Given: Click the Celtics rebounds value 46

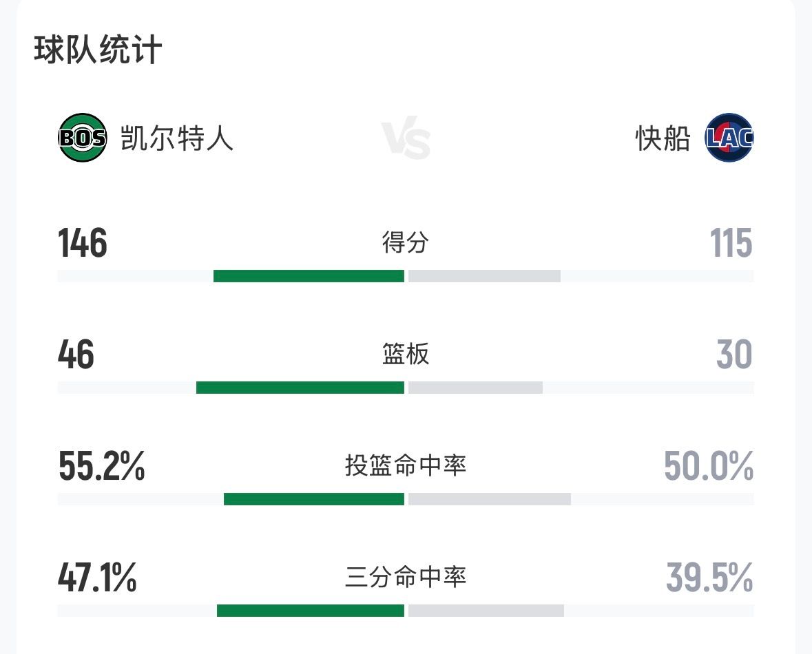Looking at the screenshot, I should (77, 355).
